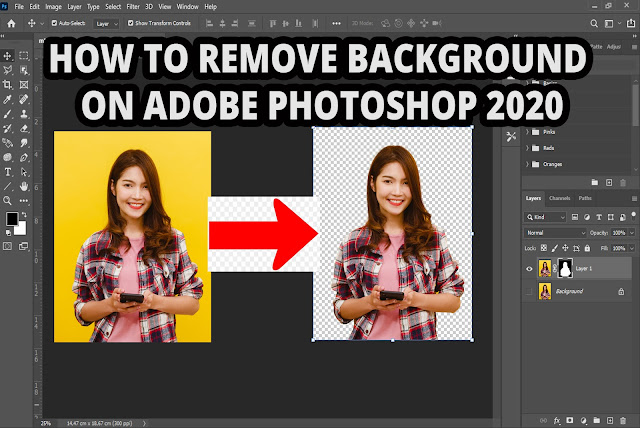Click the Home icon in options bar
640x428 pixels.
click(x=11, y=23)
